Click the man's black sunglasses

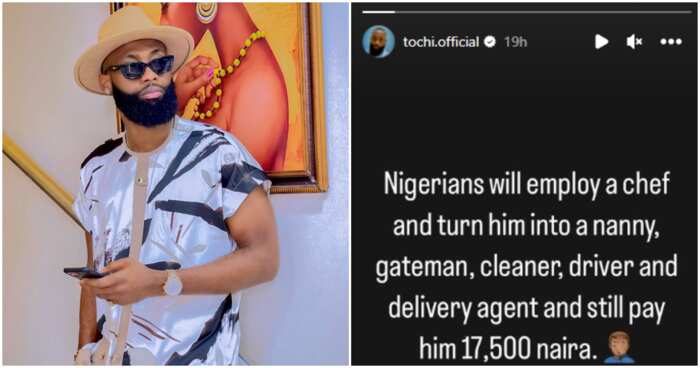(140, 67)
